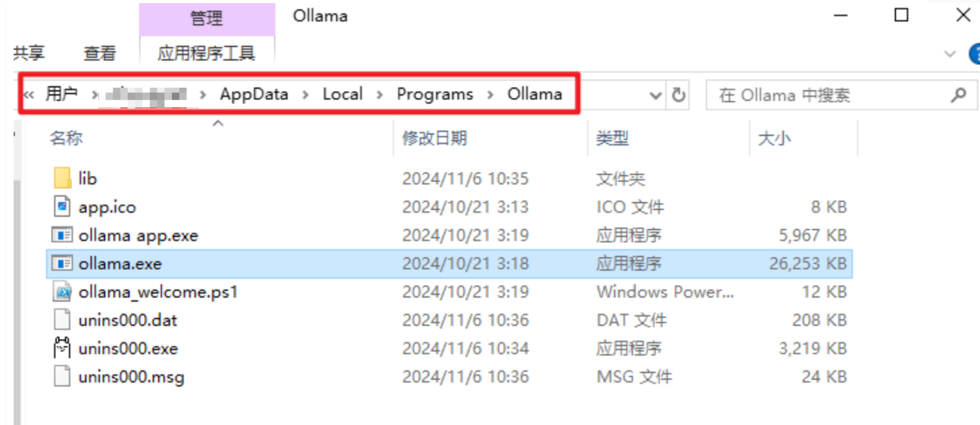Open the subfolder arrow after Programs
This screenshot has height=425, width=980.
[490, 95]
